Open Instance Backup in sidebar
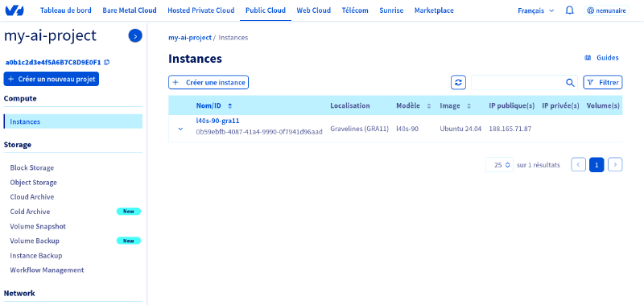The image size is (644, 305). [36, 255]
